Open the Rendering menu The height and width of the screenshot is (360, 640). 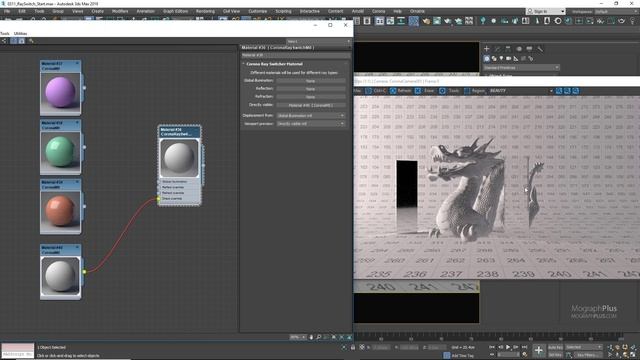[x=205, y=11]
